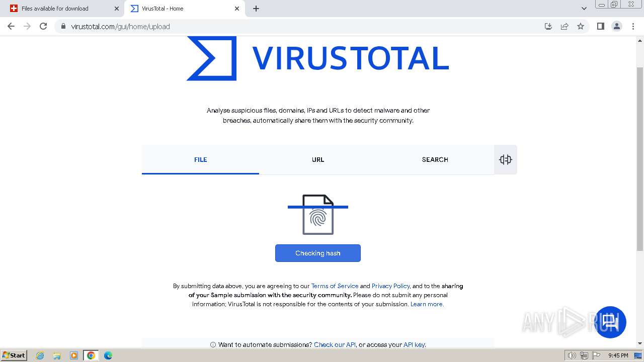Click the VirusTotal logo
This screenshot has height=362, width=644.
tap(317, 58)
